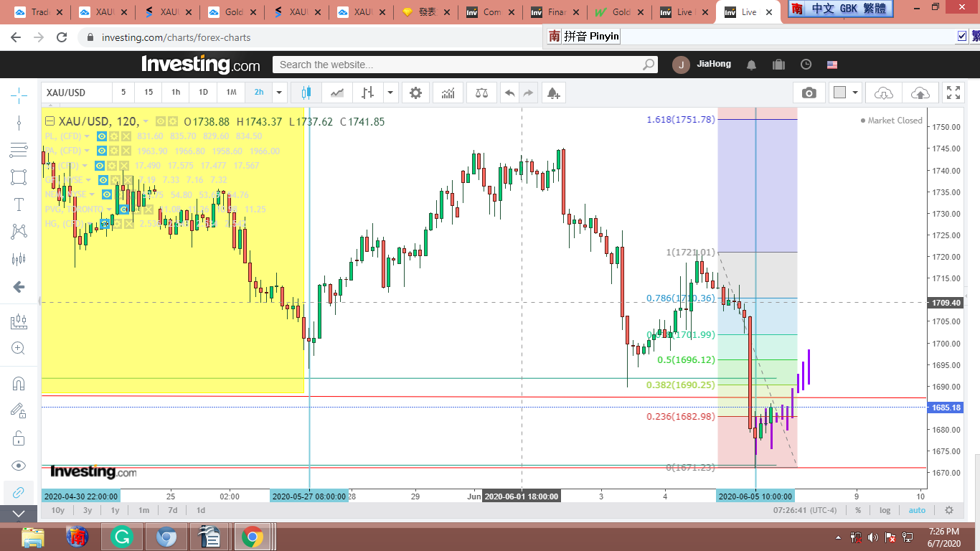Enter fullscreen chart mode
Viewport: 980px width, 551px height.
tap(953, 93)
